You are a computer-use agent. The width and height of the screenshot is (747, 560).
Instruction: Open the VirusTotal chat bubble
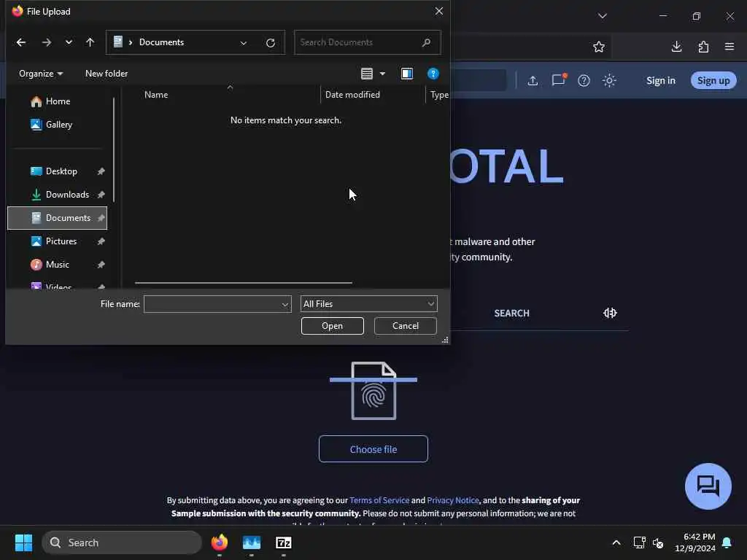coord(708,486)
